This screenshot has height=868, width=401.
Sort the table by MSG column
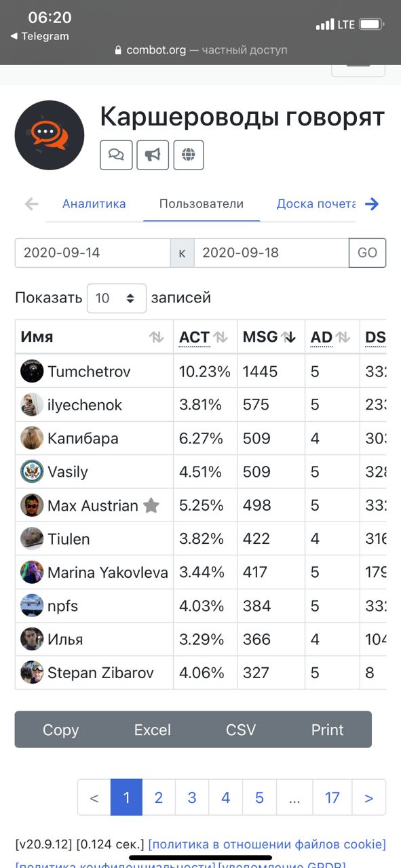pyautogui.click(x=271, y=336)
